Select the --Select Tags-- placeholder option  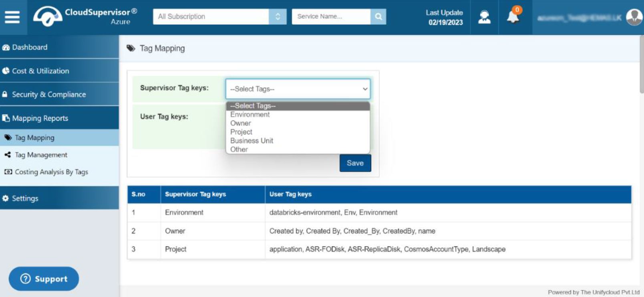point(298,106)
